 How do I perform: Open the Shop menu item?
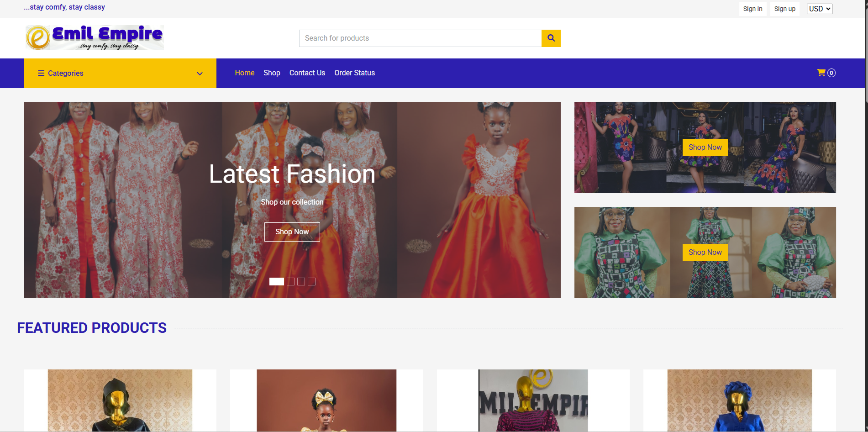[x=272, y=73]
